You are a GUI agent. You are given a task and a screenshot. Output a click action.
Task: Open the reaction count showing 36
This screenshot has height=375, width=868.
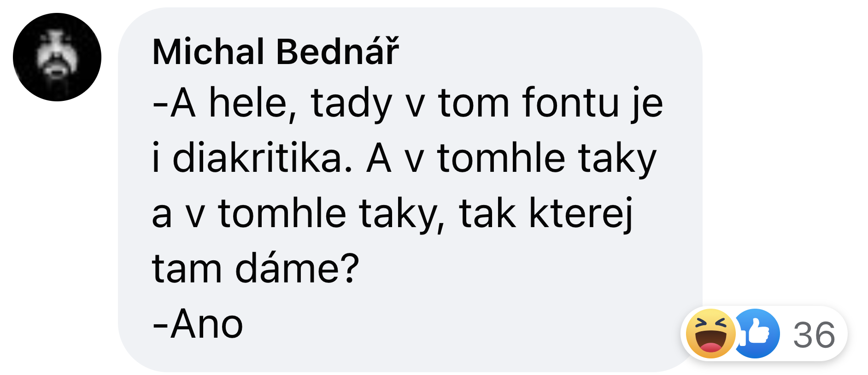point(814,335)
